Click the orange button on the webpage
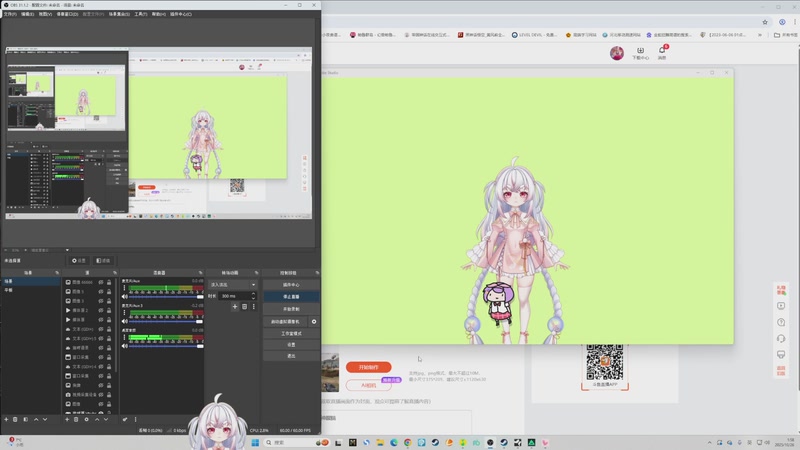The width and height of the screenshot is (800, 450). 368,367
